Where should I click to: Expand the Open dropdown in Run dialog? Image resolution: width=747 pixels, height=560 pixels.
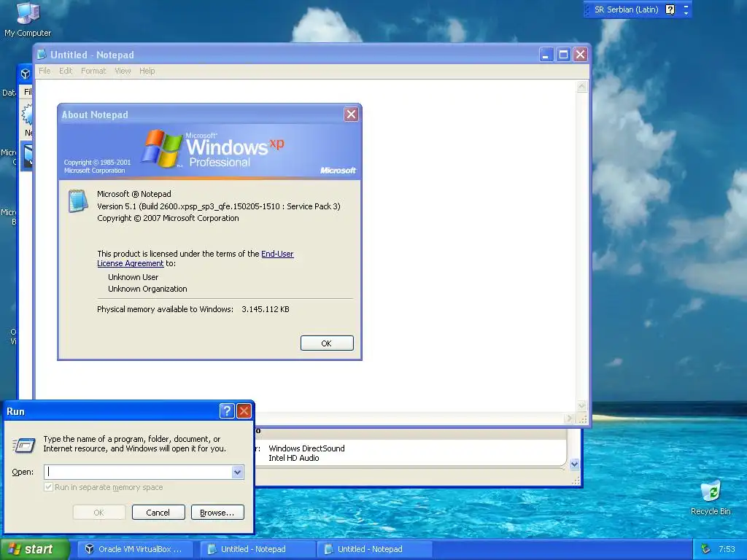pos(238,472)
